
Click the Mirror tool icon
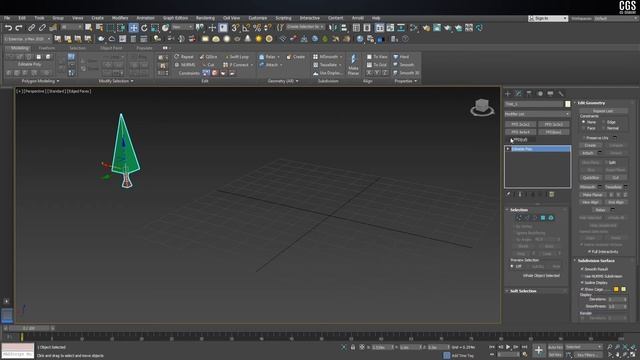333,28
